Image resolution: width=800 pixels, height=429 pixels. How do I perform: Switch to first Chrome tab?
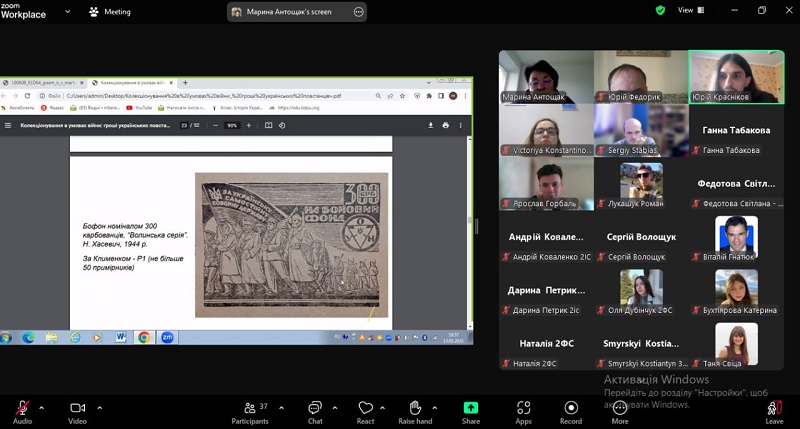tap(43, 82)
